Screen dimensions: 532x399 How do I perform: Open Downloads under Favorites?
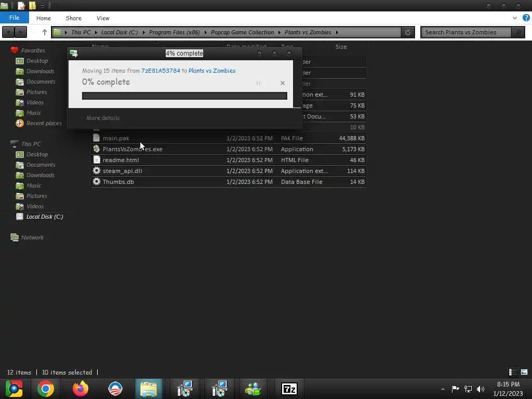(40, 71)
